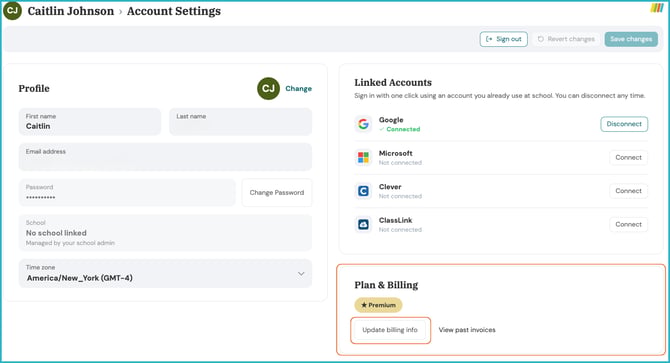The height and width of the screenshot is (363, 670).
Task: Click the Premium plan badge
Action: click(x=378, y=305)
